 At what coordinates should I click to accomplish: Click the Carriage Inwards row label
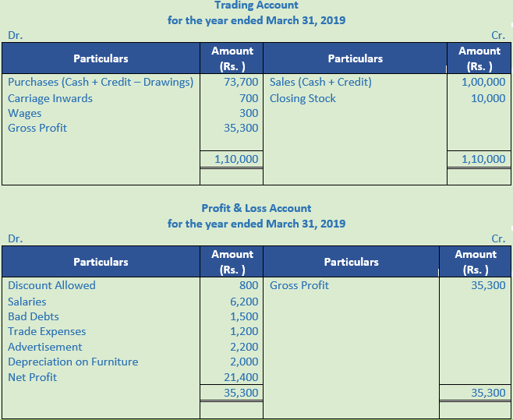click(x=50, y=98)
